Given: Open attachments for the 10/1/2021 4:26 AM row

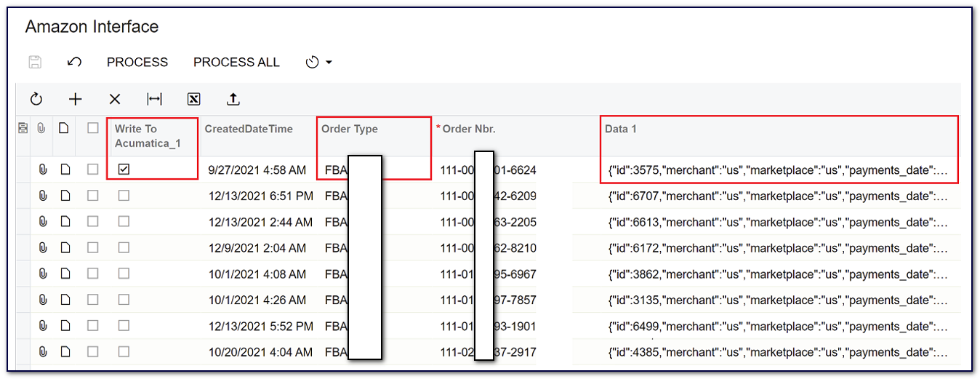Looking at the screenshot, I should [42, 300].
